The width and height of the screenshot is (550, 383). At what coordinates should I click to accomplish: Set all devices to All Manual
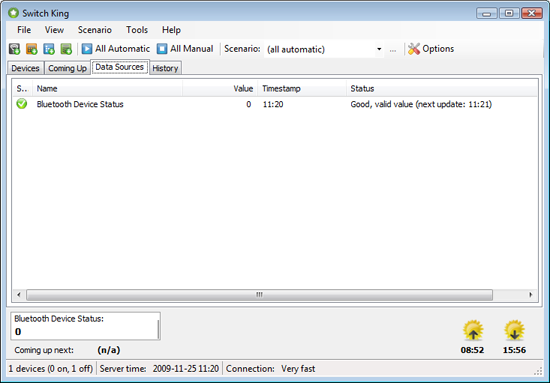click(x=185, y=49)
